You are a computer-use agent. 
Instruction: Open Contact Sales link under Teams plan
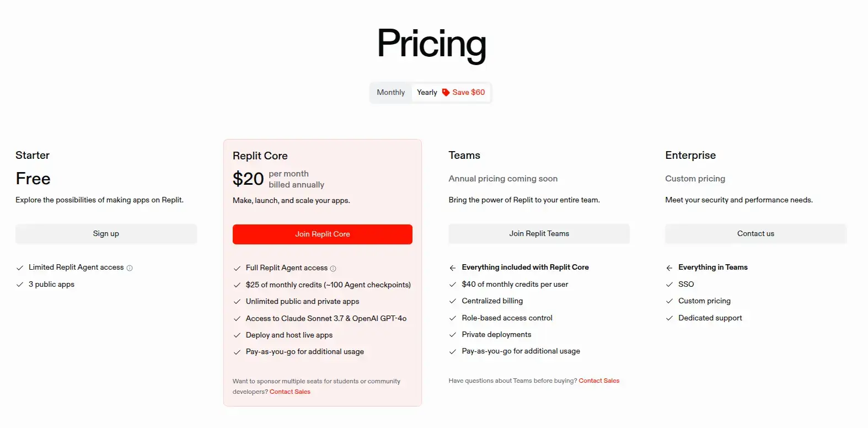(599, 381)
